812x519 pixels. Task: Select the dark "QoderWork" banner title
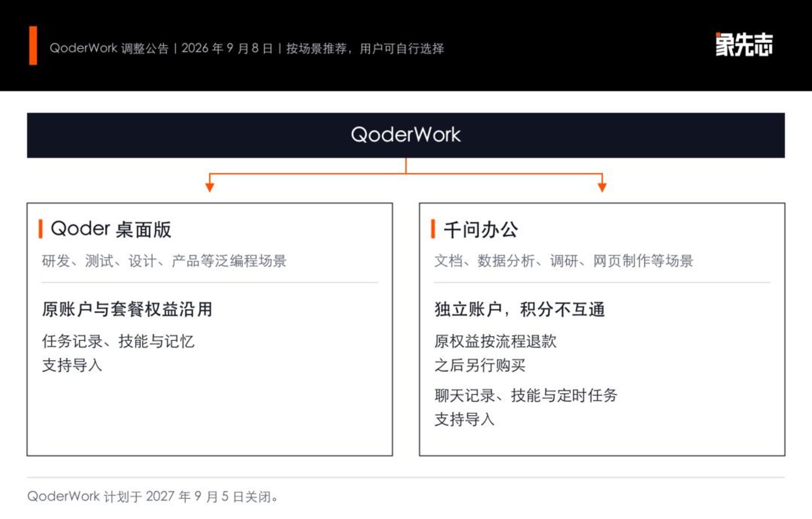click(406, 135)
